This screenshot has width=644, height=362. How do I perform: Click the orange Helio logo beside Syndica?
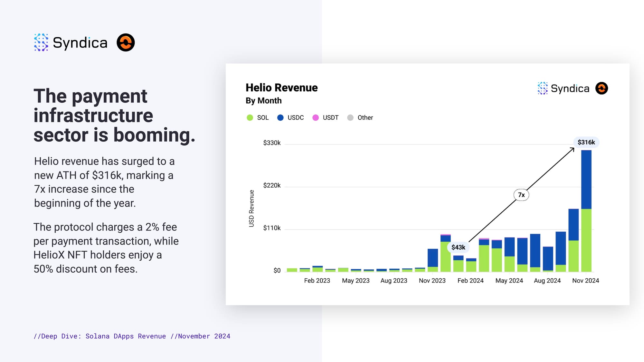(126, 42)
